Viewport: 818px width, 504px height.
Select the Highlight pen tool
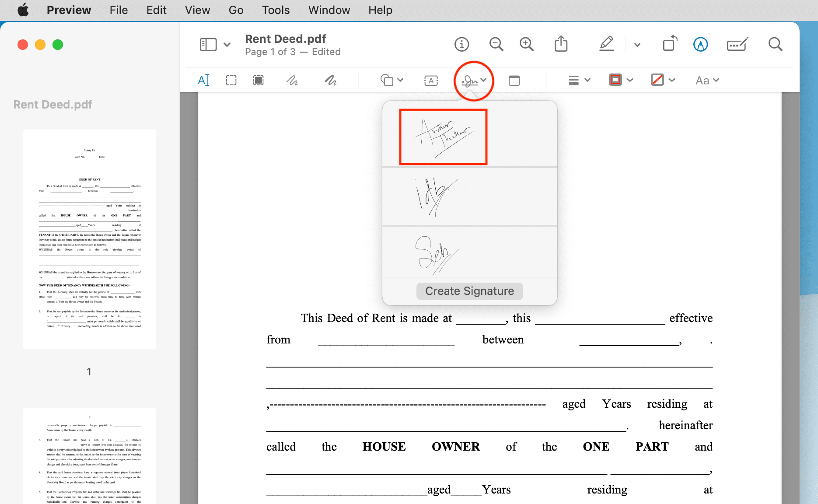pos(607,44)
